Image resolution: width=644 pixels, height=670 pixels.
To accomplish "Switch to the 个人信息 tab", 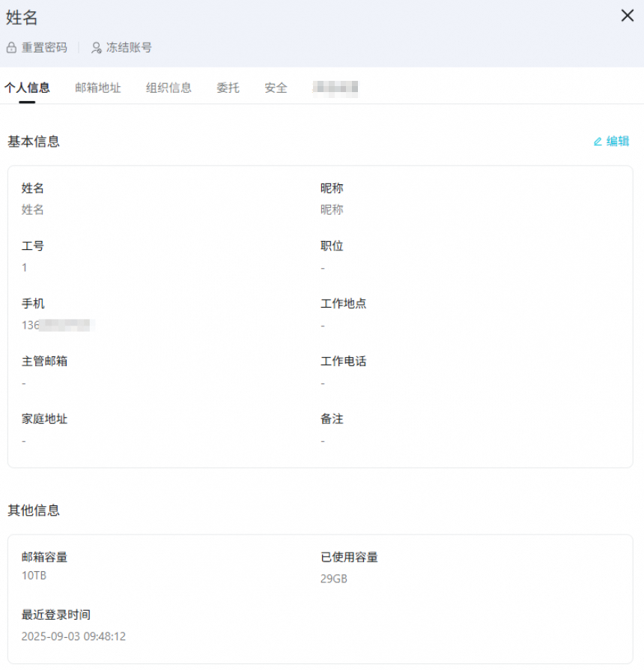I will (x=28, y=88).
